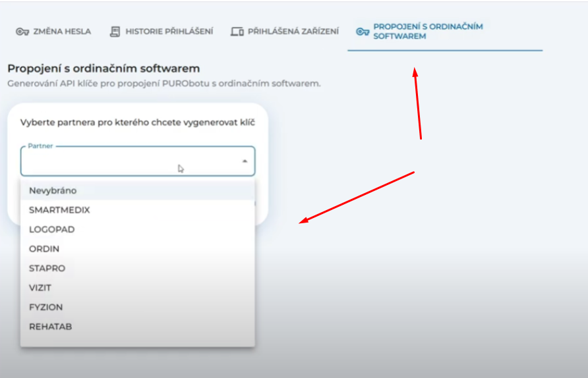
Task: Click the devices icon beside Přihlášená zařízení
Action: click(x=237, y=32)
